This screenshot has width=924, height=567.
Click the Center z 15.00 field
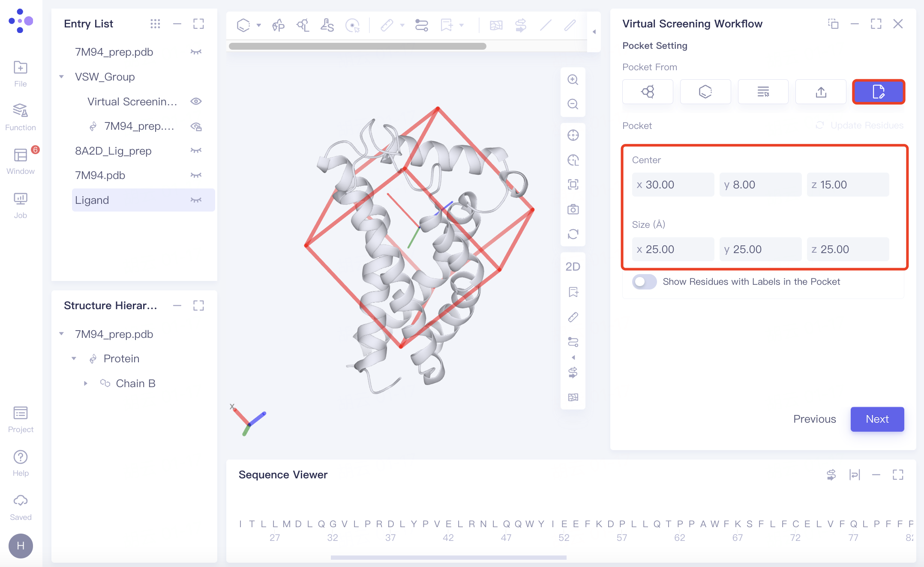click(x=848, y=185)
